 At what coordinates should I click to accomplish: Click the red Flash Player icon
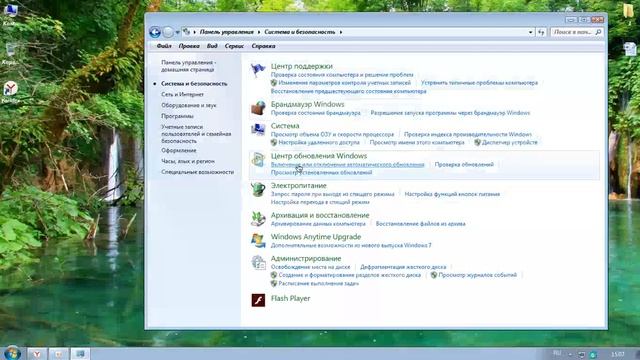click(x=258, y=300)
